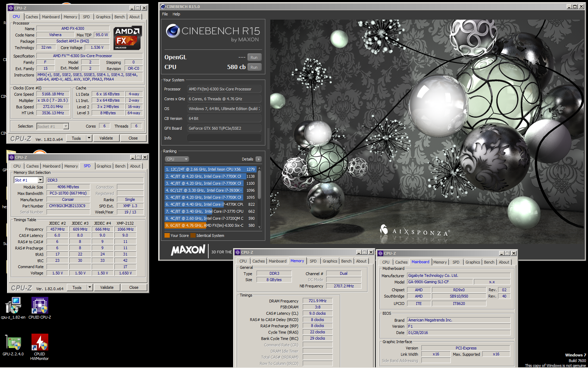
Task: Select ranking row 9 AMD FX-6300
Action: 211,225
